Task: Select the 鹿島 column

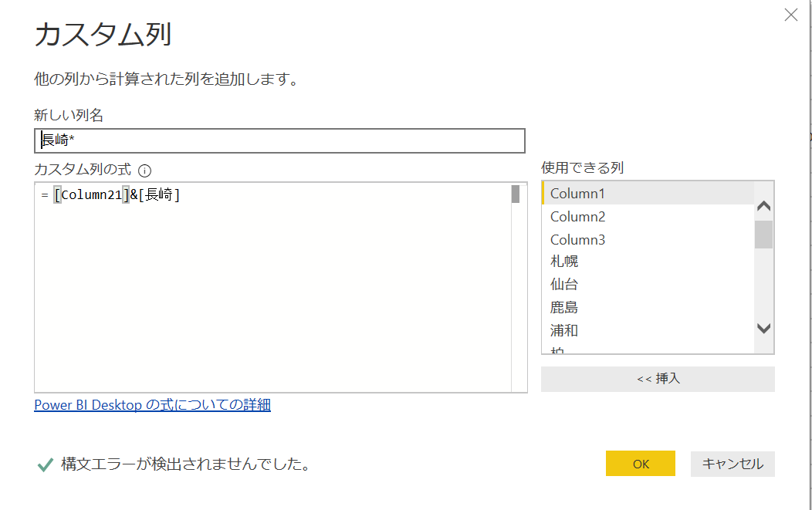Action: pyautogui.click(x=564, y=307)
